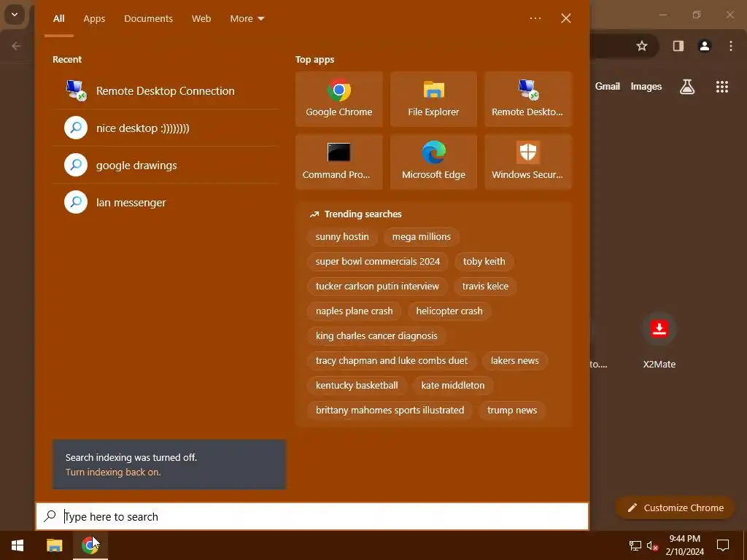This screenshot has height=560, width=747.
Task: Open the notification center icon
Action: (x=723, y=545)
